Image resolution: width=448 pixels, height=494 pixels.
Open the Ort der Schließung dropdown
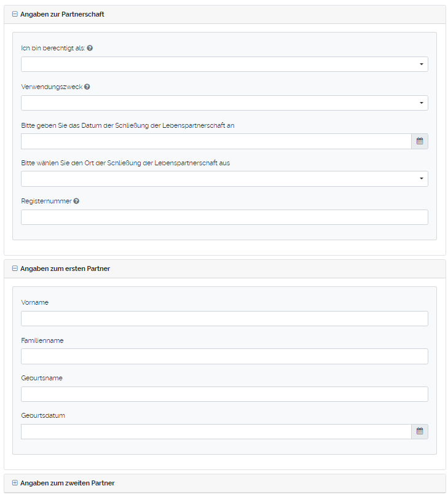pos(224,179)
